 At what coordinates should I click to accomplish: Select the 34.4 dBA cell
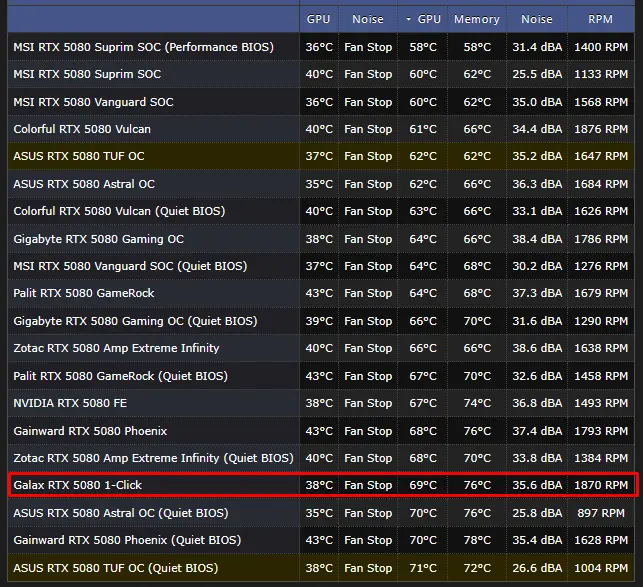tap(537, 129)
